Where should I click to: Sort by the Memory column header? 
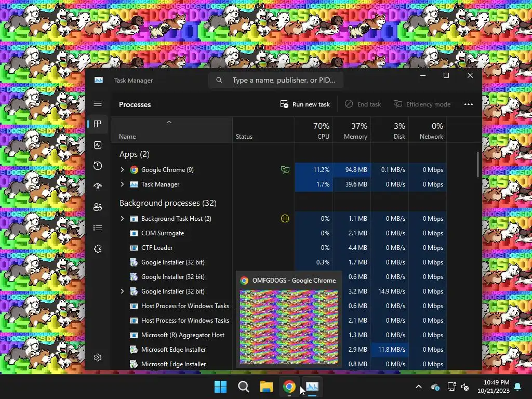pyautogui.click(x=352, y=130)
